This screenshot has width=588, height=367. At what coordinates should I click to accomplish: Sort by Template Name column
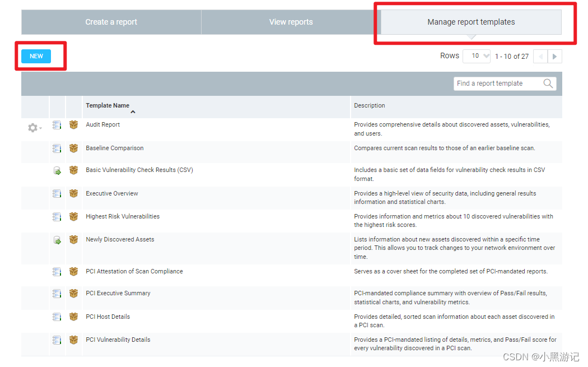(108, 105)
